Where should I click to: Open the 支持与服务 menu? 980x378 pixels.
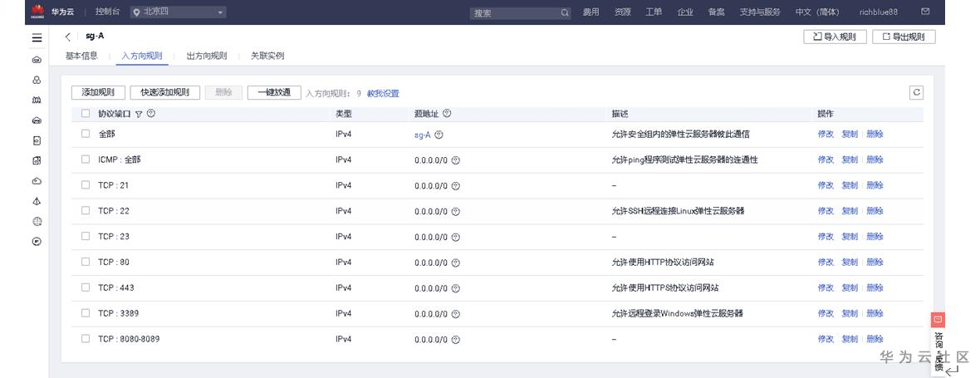[x=760, y=12]
